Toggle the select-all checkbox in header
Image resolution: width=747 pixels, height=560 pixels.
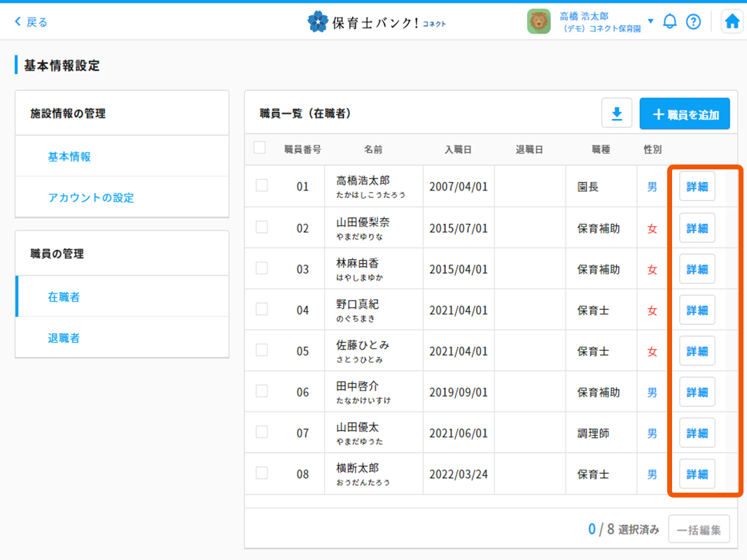260,148
